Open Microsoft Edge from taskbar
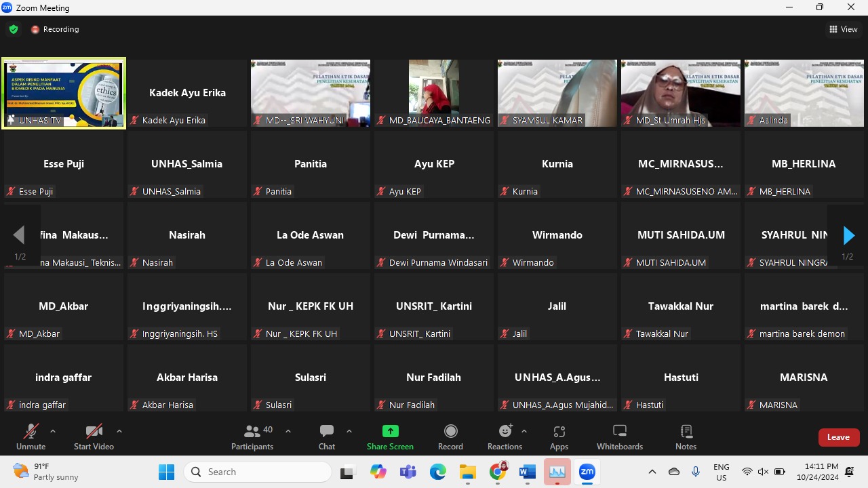 coord(438,472)
